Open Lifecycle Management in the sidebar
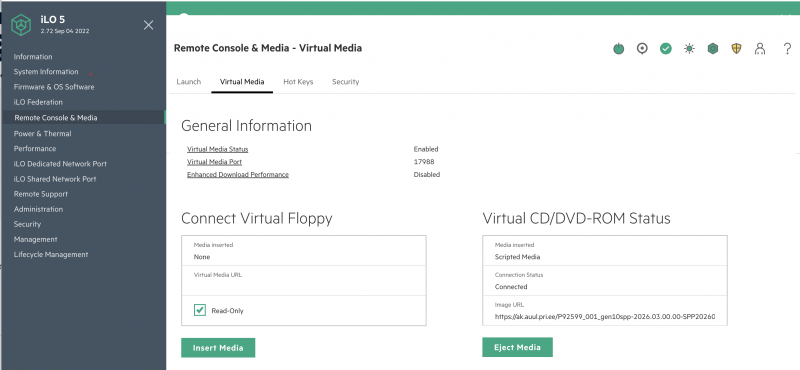This screenshot has height=370, width=800. click(x=51, y=255)
